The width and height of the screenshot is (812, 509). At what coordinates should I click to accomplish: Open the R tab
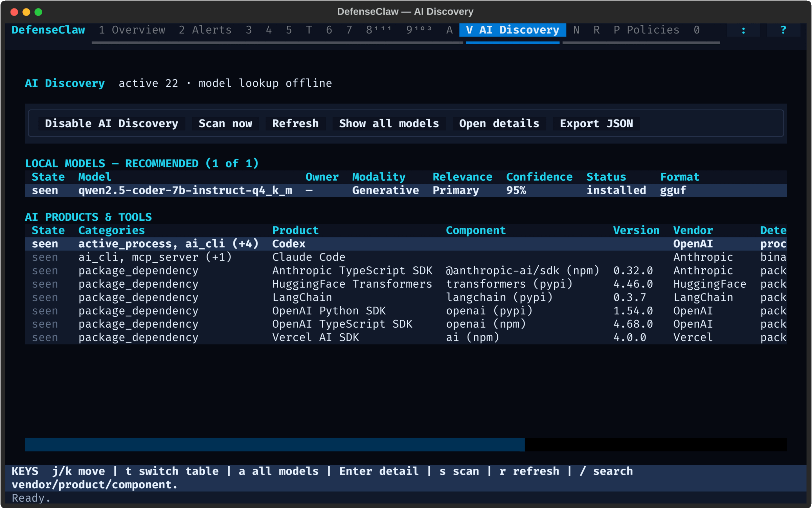tap(597, 30)
